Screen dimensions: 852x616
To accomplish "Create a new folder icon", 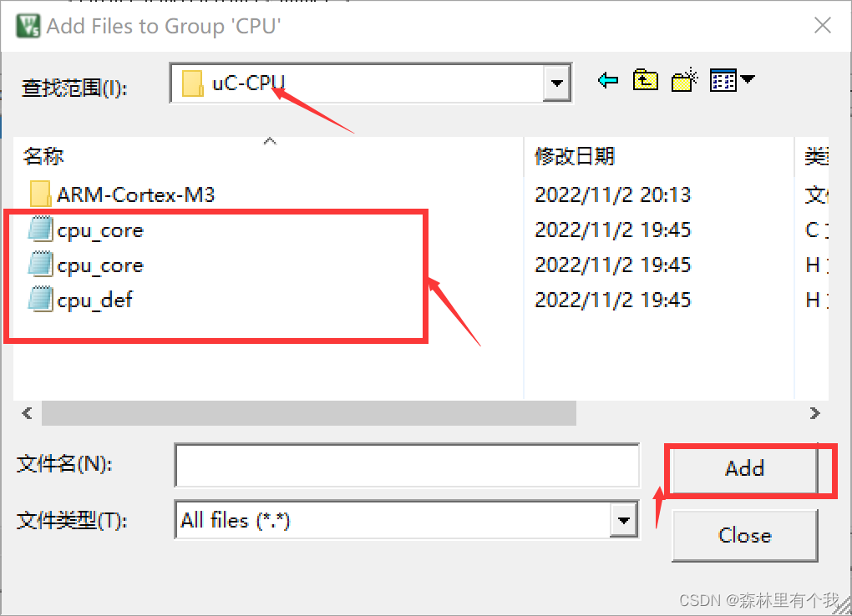I will (x=684, y=80).
